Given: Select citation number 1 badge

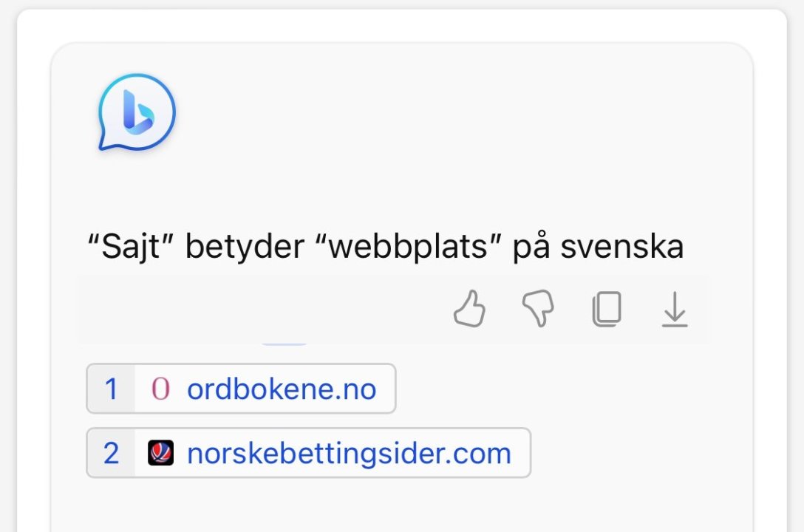Looking at the screenshot, I should coord(111,389).
